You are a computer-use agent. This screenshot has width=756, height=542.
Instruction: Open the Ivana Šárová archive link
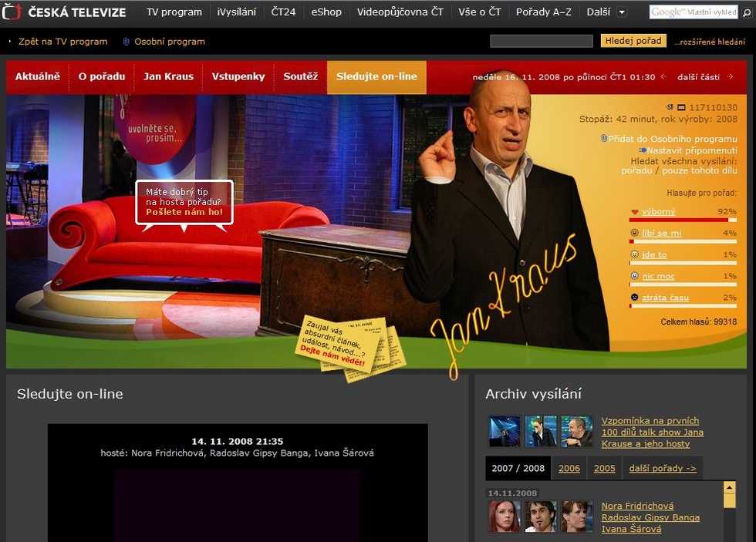(631, 529)
